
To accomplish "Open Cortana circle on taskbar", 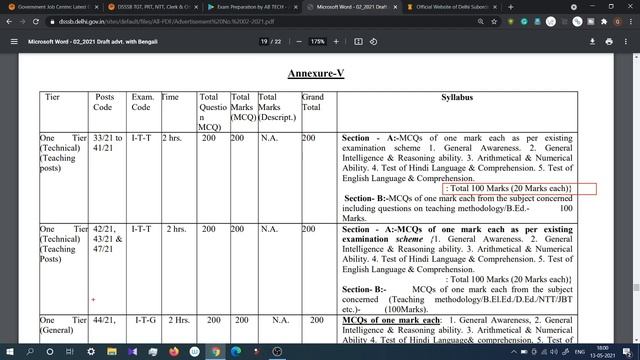I will coord(50,351).
